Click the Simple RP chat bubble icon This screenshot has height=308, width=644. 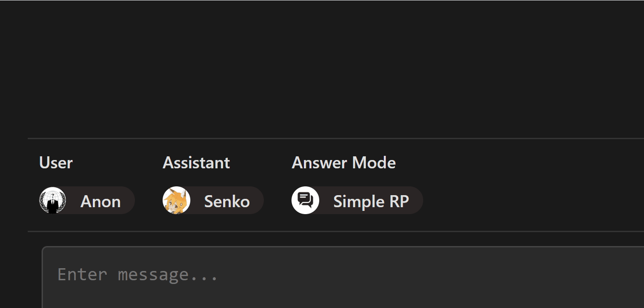click(305, 201)
